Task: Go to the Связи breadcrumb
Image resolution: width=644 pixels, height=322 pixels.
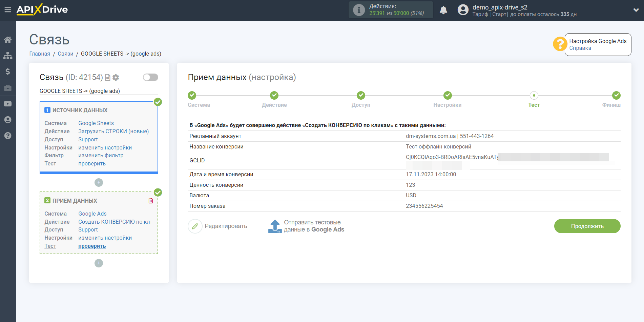Action: click(x=65, y=54)
